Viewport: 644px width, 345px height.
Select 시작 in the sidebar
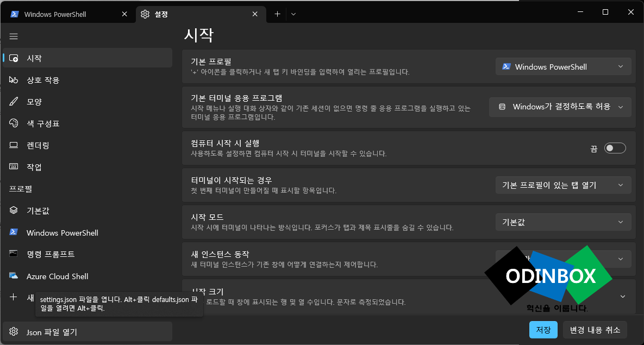coord(87,58)
